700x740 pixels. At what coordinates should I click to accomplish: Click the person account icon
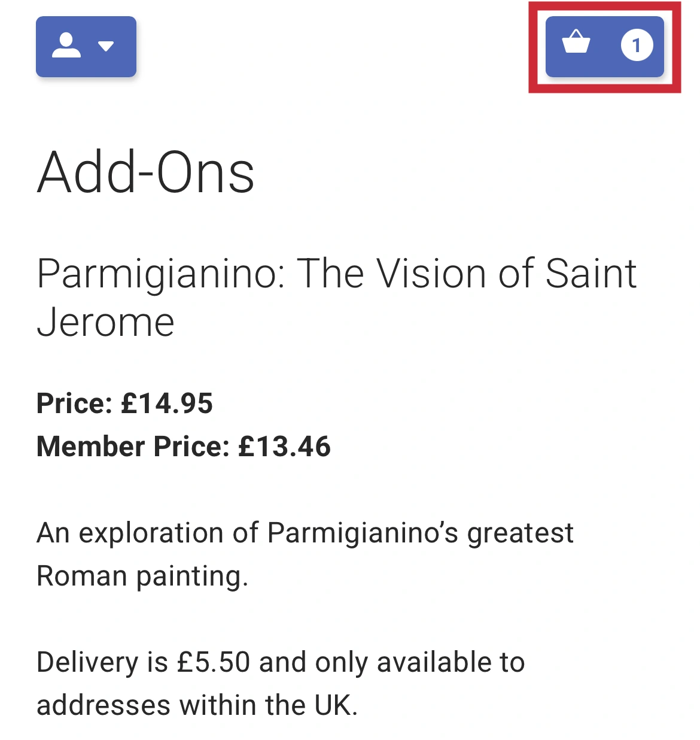tap(66, 46)
